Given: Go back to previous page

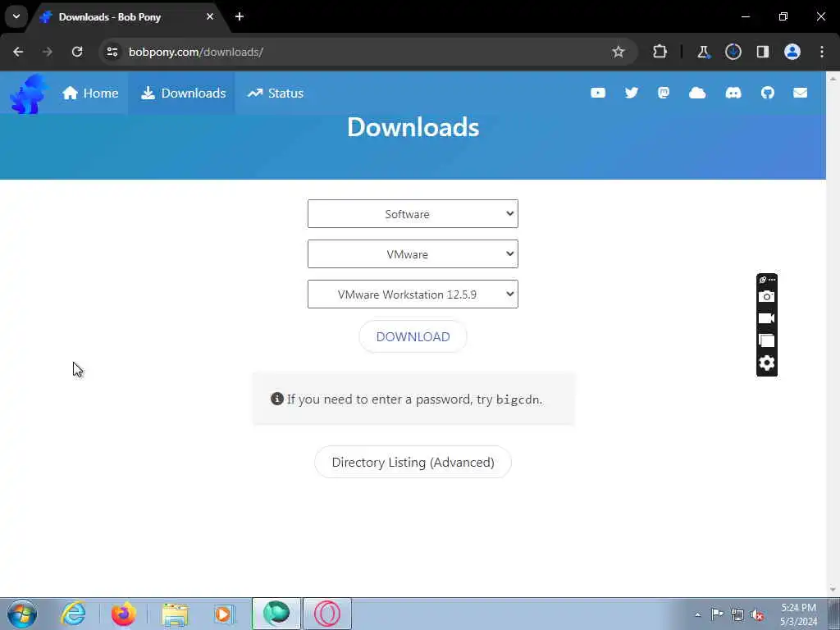Looking at the screenshot, I should pos(18,52).
